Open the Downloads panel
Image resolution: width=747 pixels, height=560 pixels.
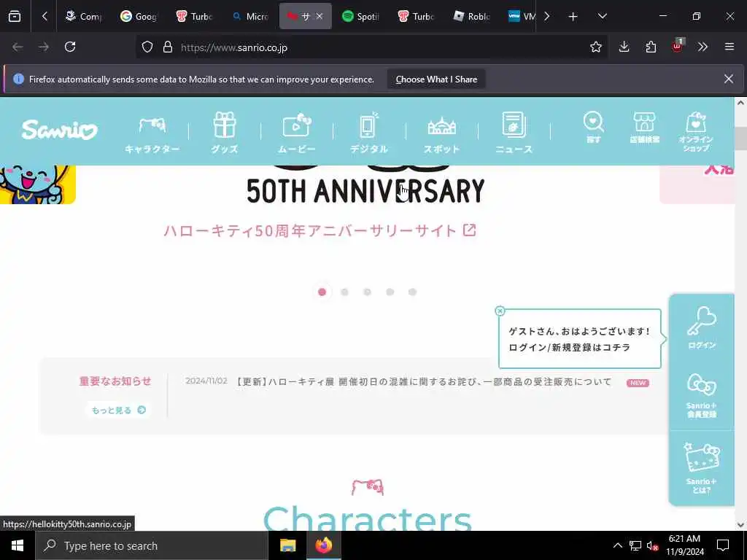pos(624,47)
